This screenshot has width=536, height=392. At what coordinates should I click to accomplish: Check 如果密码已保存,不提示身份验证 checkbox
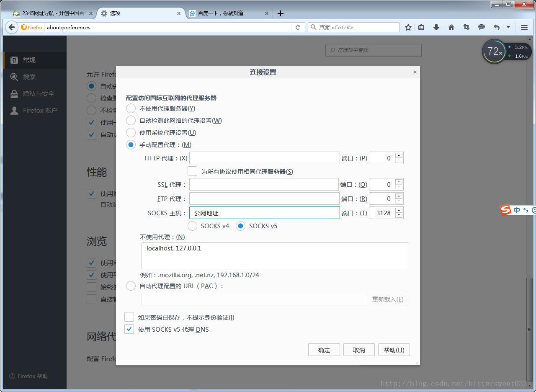point(129,317)
